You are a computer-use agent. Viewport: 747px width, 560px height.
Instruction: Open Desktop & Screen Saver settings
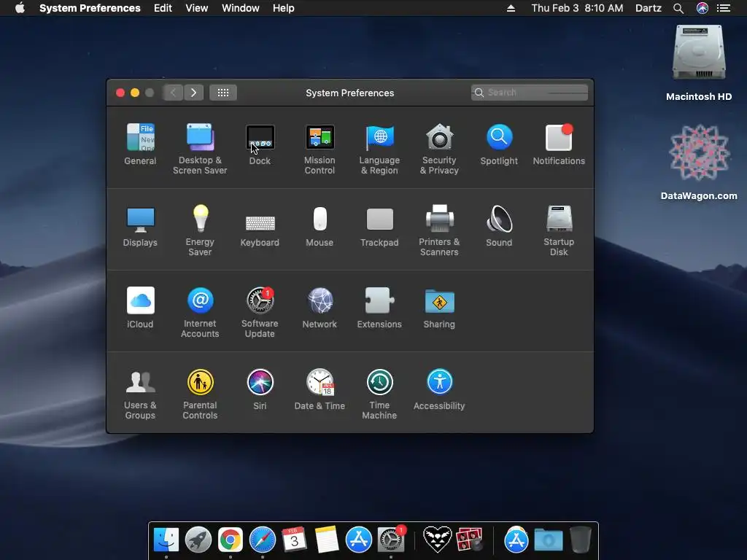pyautogui.click(x=200, y=149)
